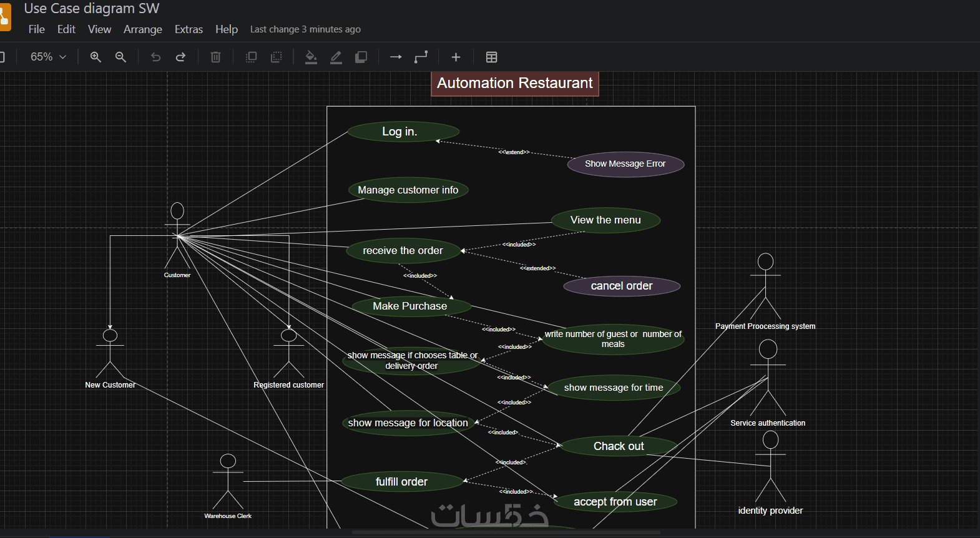Undo the last change

coord(155,57)
